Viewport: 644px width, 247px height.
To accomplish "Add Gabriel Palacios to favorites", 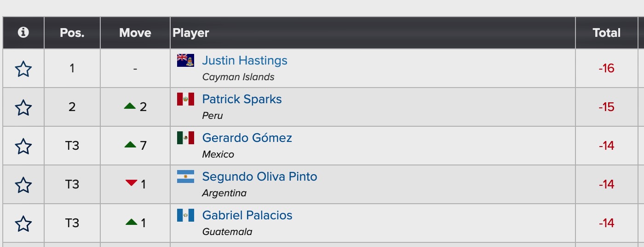I will pyautogui.click(x=23, y=224).
